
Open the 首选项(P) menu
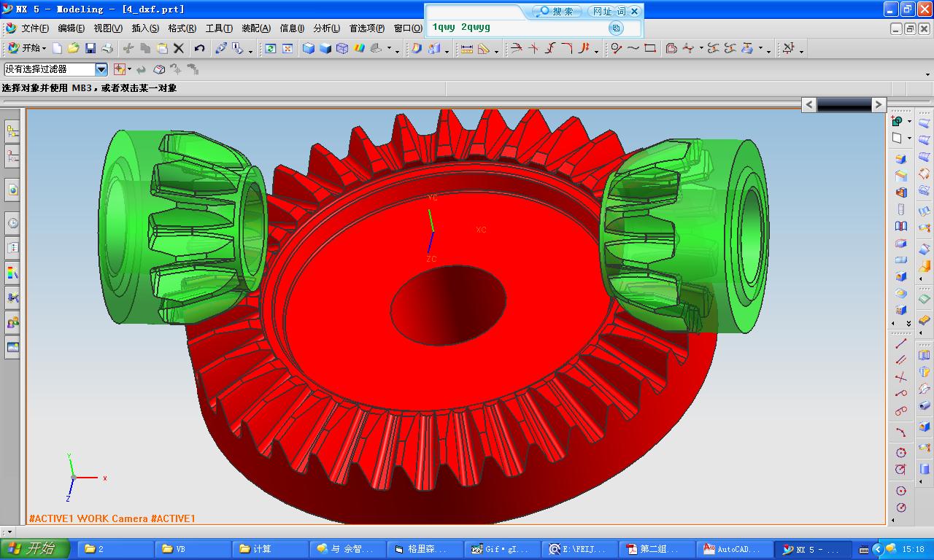point(367,28)
